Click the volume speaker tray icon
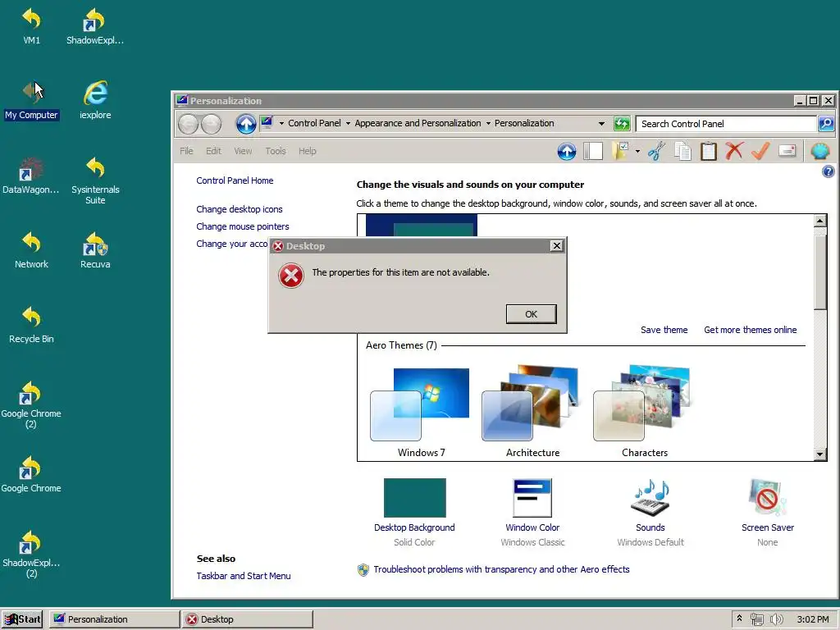This screenshot has width=840, height=630. click(776, 619)
